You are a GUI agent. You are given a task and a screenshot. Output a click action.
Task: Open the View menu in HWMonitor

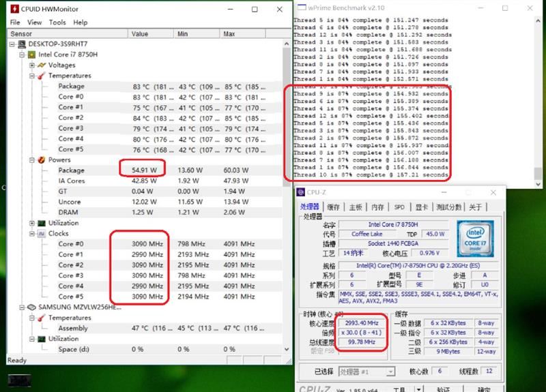tap(35, 22)
